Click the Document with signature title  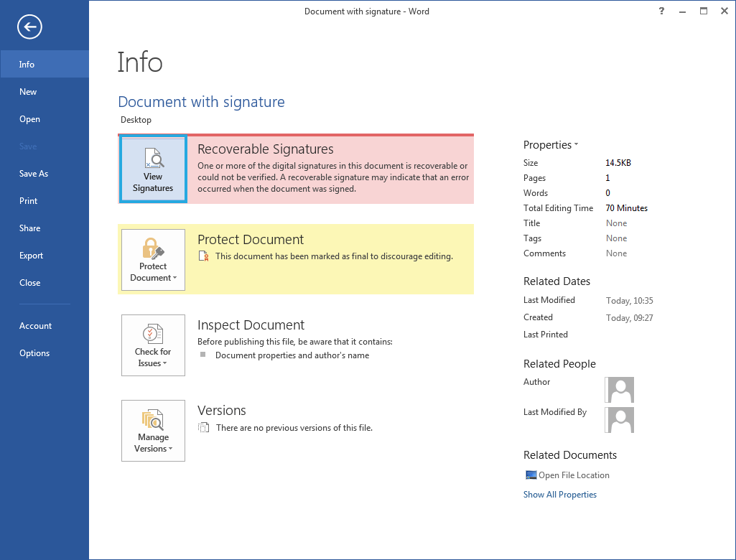point(201,102)
